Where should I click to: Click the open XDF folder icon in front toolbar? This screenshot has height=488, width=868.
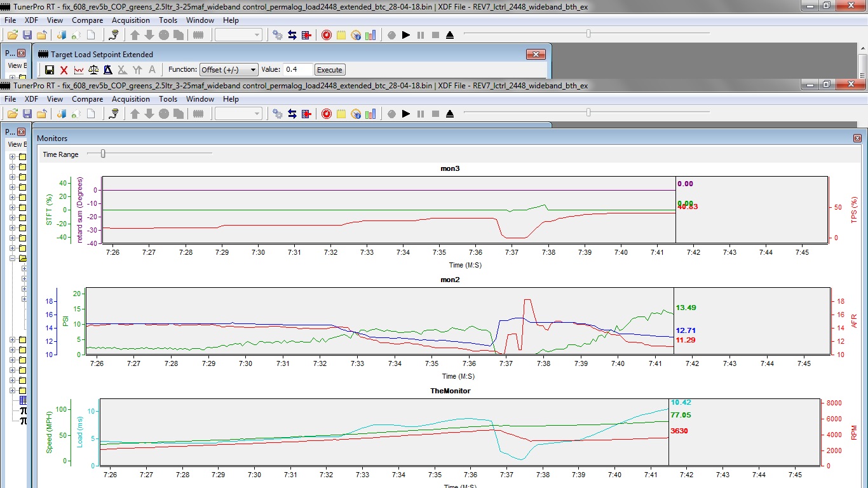(x=41, y=114)
